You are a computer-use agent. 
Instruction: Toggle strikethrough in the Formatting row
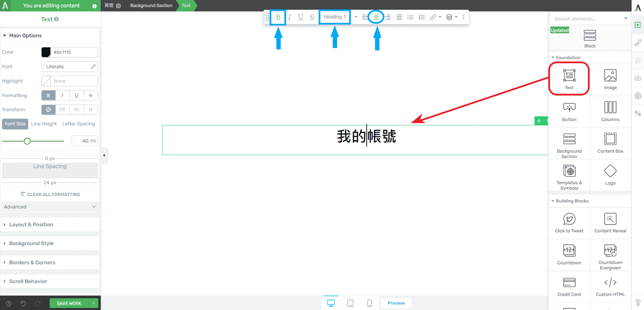point(91,96)
